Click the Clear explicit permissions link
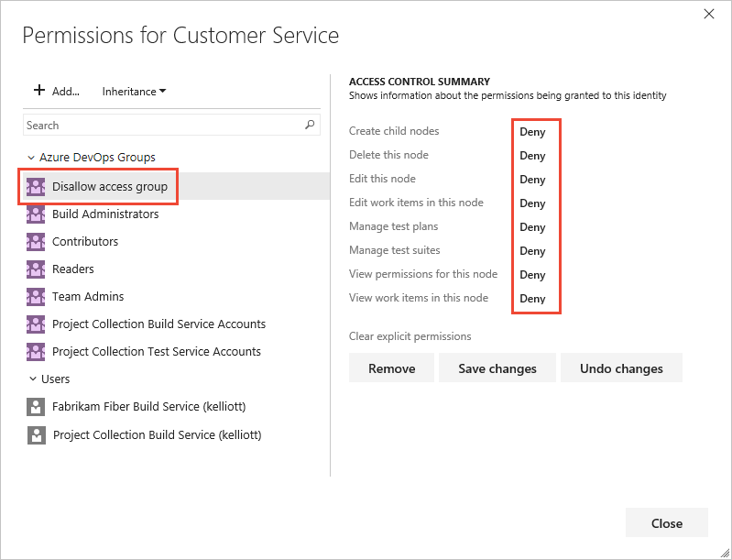 (x=410, y=336)
